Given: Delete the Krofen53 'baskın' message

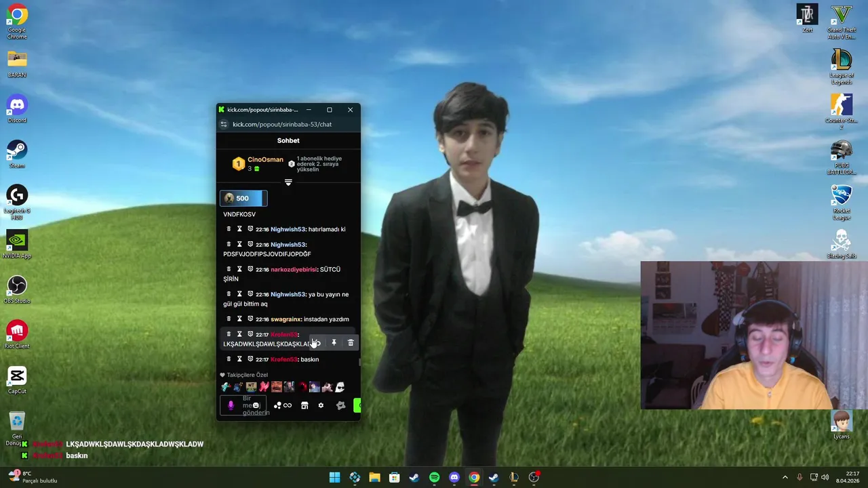Looking at the screenshot, I should (x=229, y=359).
